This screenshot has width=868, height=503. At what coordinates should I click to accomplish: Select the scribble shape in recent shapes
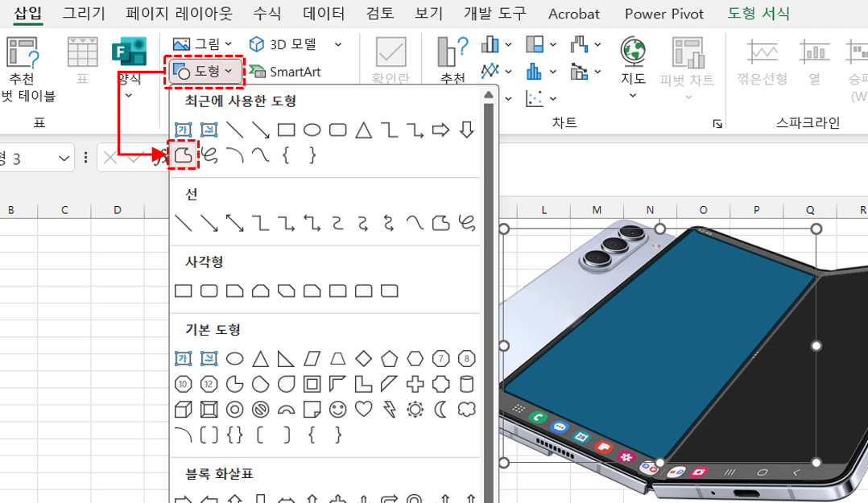tap(209, 155)
